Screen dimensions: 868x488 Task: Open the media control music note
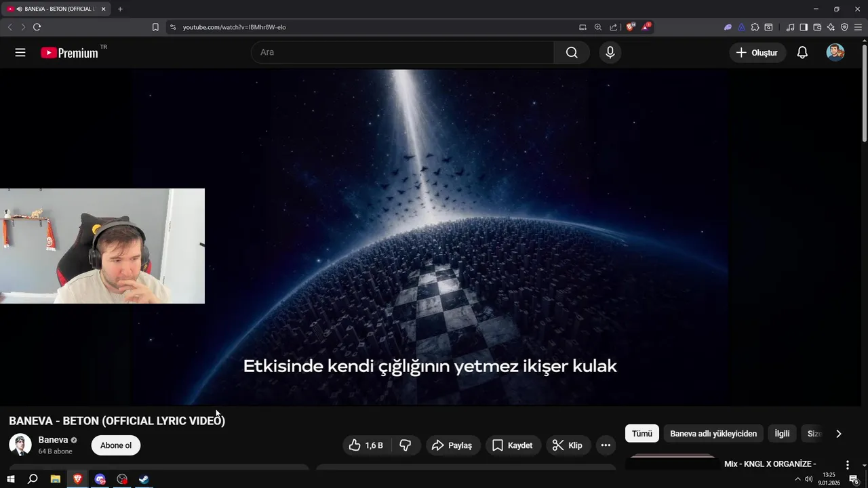(790, 27)
